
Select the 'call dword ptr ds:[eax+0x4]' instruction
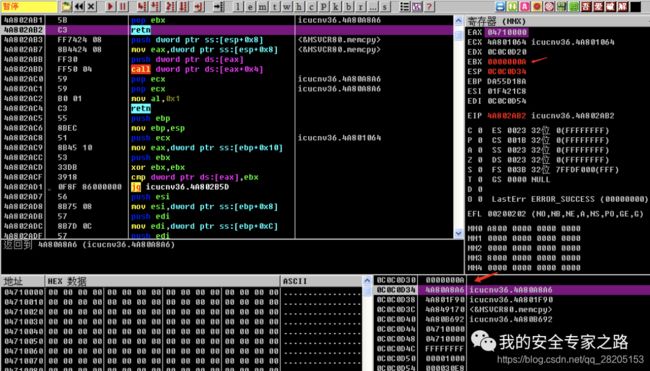click(x=197, y=69)
